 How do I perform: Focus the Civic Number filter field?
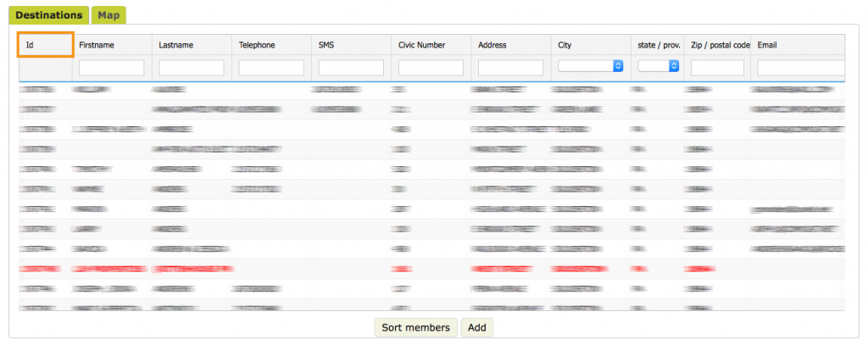click(431, 68)
